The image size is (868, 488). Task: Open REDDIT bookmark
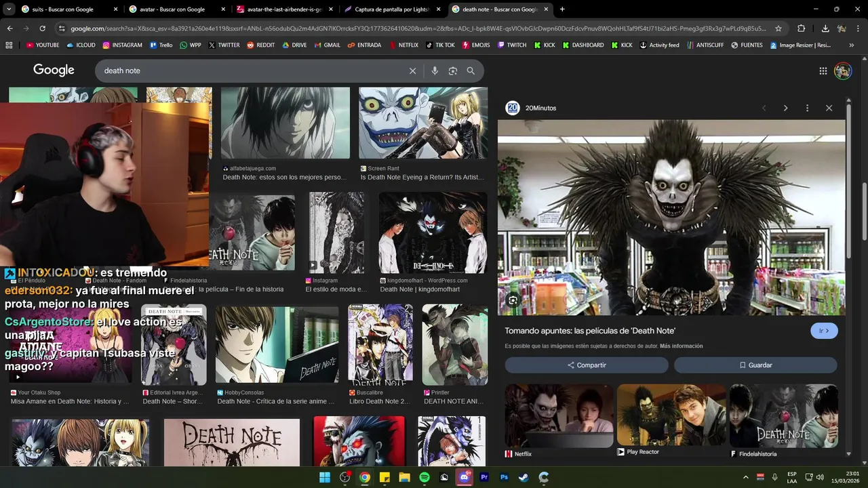click(261, 45)
